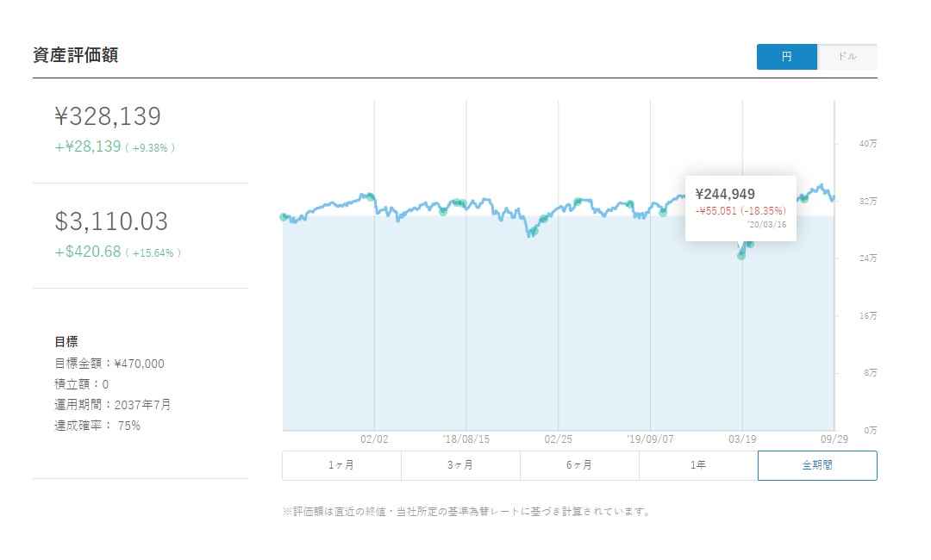931x560 pixels.
Task: Click the green marker on the 02/25 gridline
Action: tap(543, 219)
